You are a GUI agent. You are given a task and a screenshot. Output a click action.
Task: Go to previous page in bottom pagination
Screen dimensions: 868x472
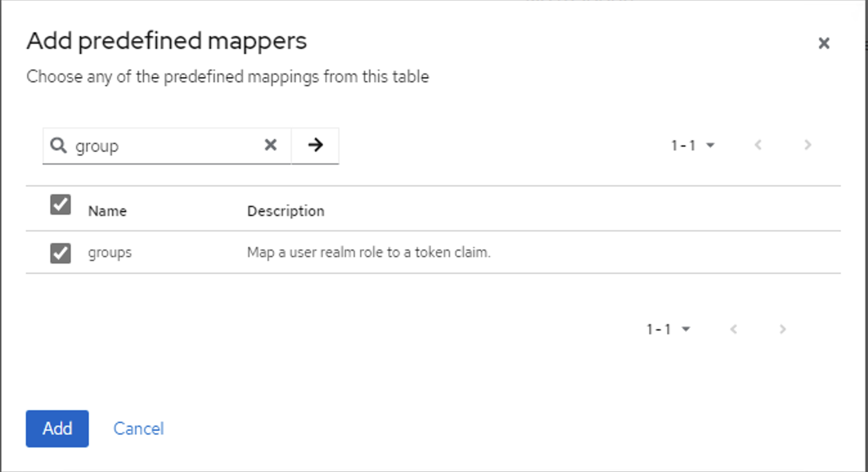pos(734,329)
